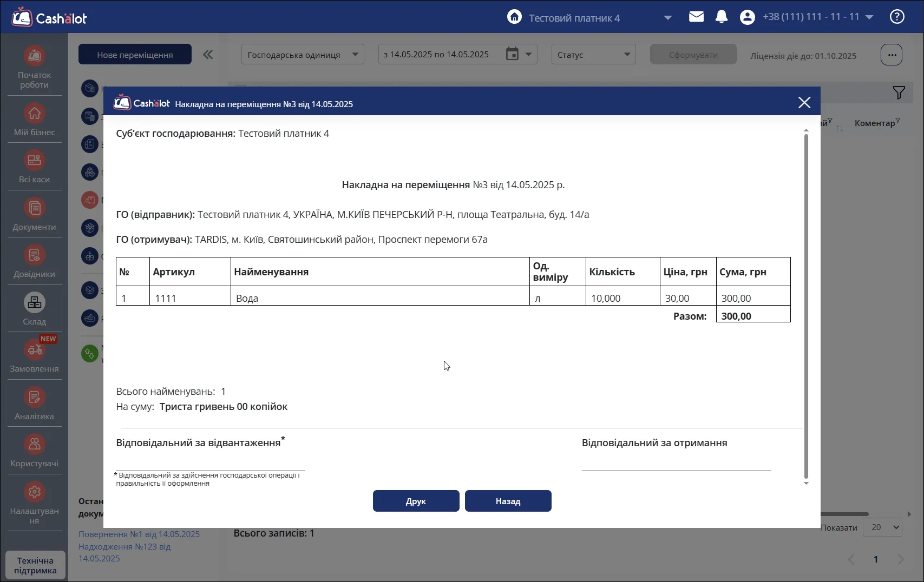Open Довідники section in sidebar

[x=34, y=261]
